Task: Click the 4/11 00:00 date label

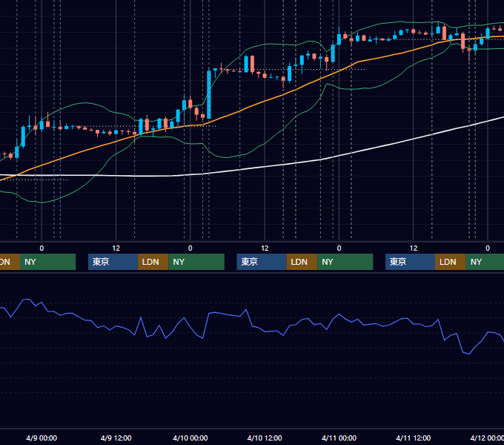Action: tap(339, 438)
